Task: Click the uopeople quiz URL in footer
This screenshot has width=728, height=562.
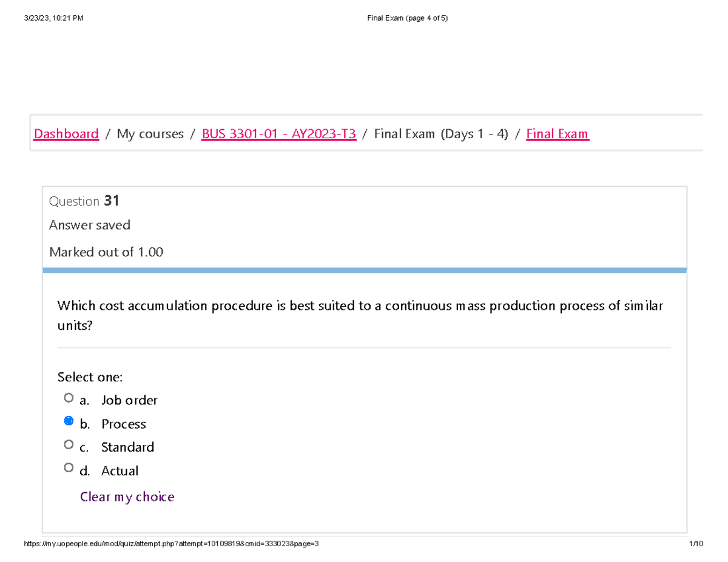Action: tap(170, 544)
